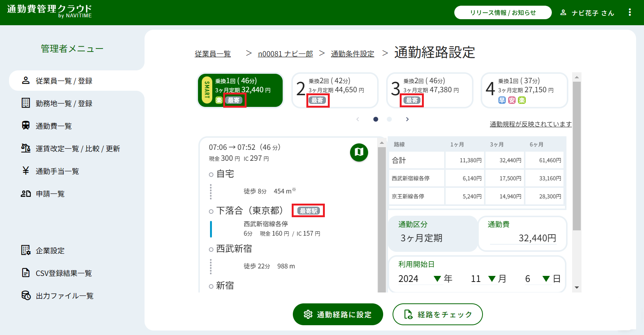Screen dimensions: 644x335
Task: Click the 合計 3ヶ月 cell 32,440円
Action: pos(504,160)
